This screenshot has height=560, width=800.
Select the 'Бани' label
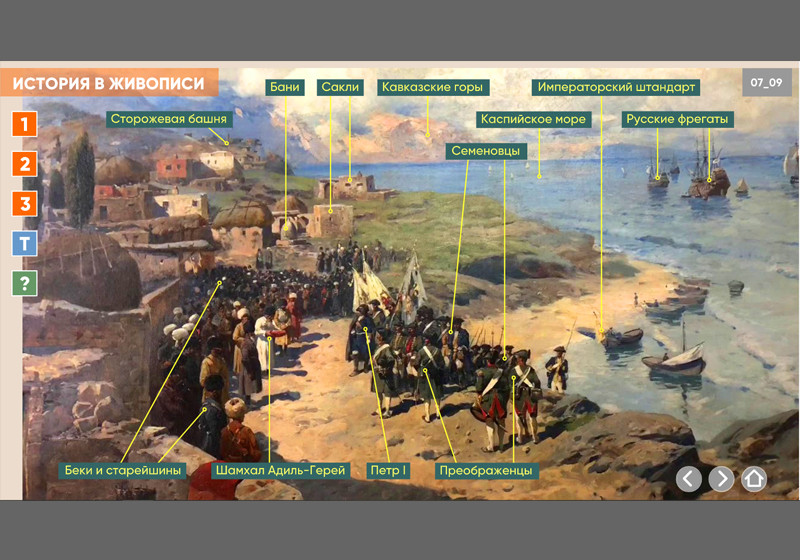tap(285, 87)
